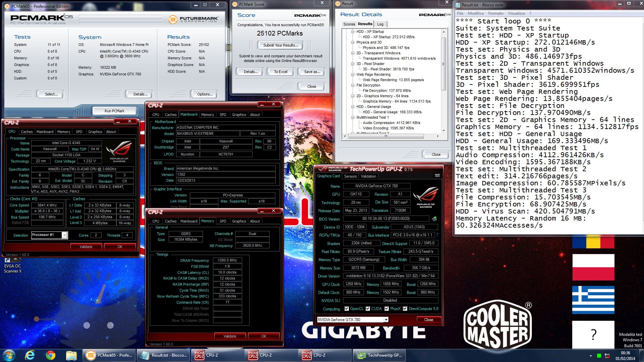Switch to Scores tab in Result Details
This screenshot has width=644, height=362.
(x=349, y=24)
